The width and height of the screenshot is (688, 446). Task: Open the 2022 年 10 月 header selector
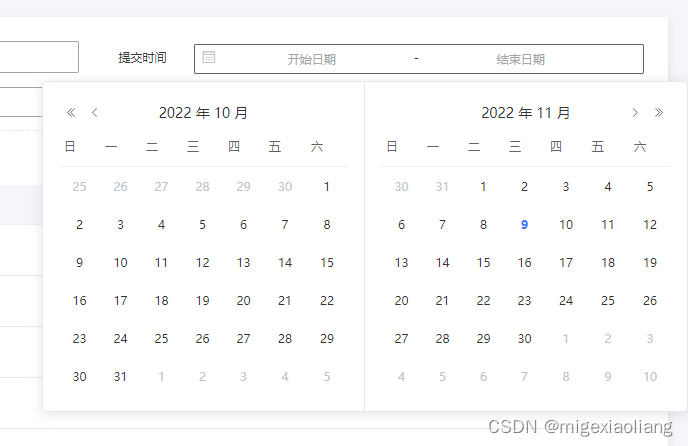[203, 113]
